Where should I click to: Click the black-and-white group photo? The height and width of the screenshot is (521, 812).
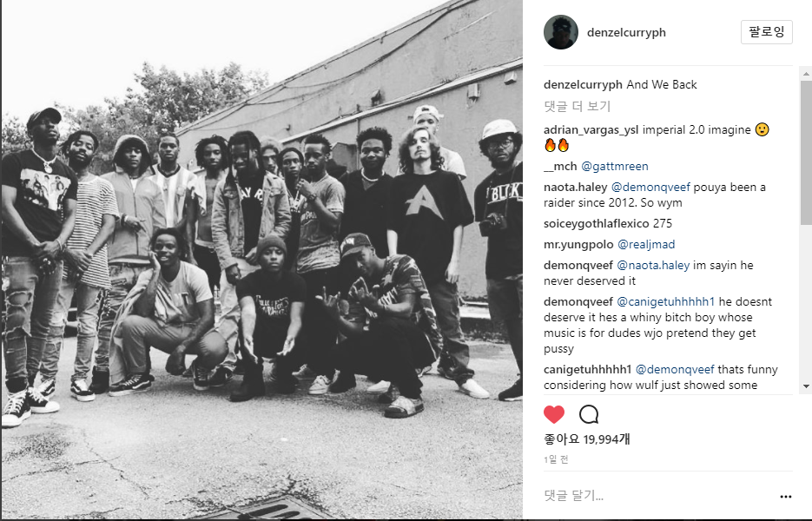(261, 260)
